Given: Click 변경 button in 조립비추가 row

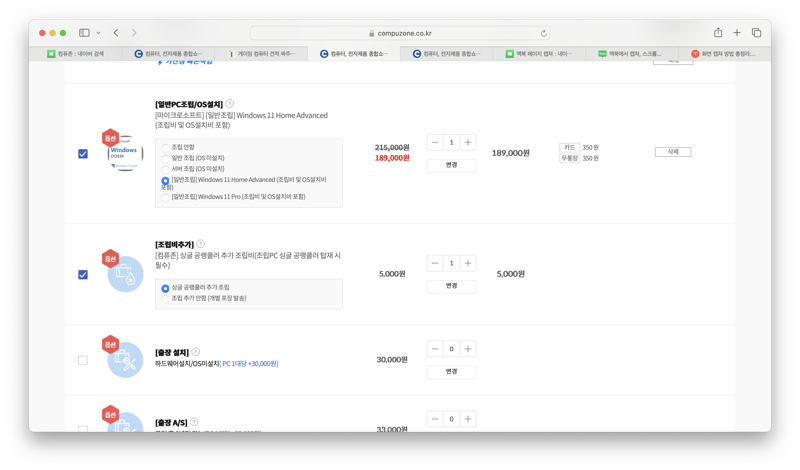Looking at the screenshot, I should (452, 286).
